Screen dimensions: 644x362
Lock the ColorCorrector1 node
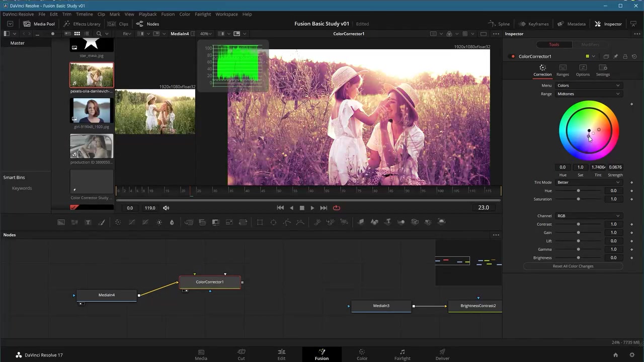[x=625, y=57]
